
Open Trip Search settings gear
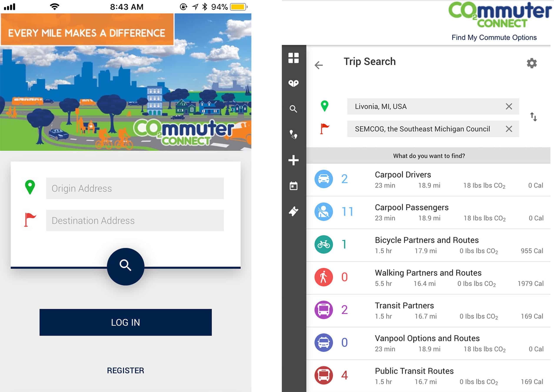coord(532,63)
